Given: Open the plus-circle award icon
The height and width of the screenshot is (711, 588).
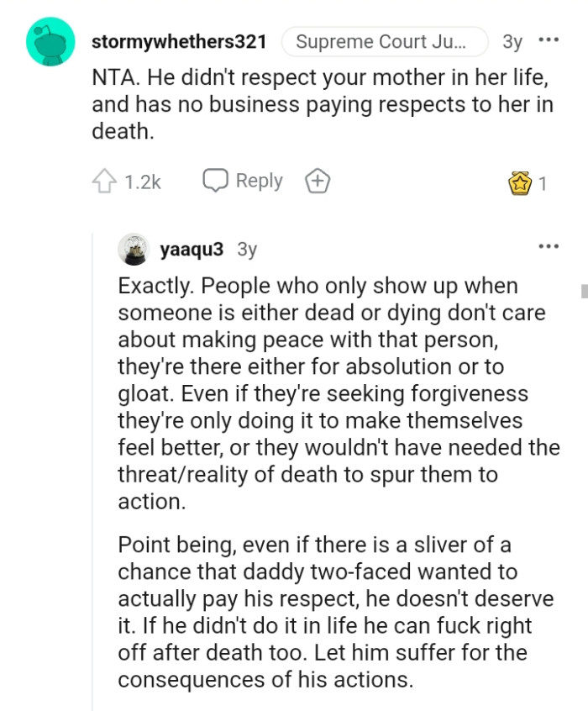Looking at the screenshot, I should [318, 180].
